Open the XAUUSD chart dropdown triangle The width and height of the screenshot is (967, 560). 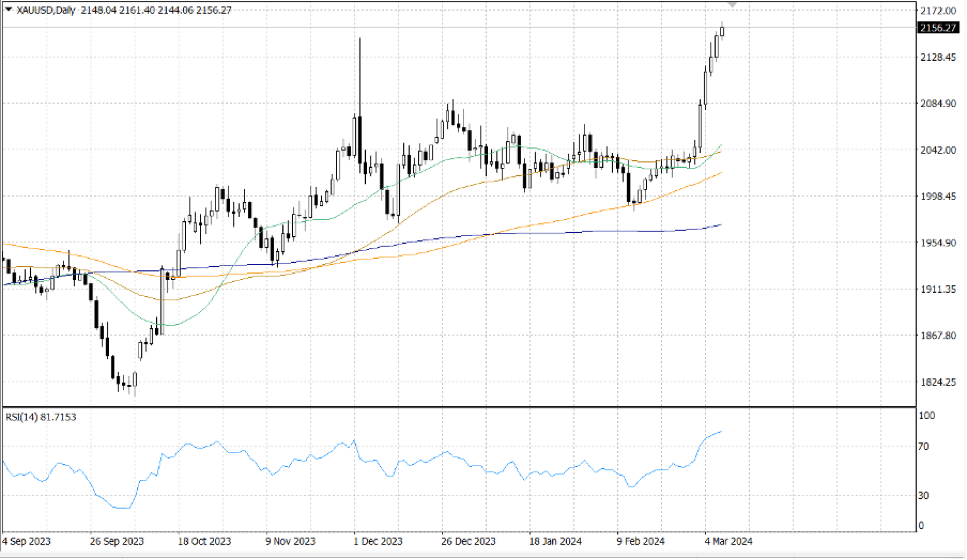8,9
